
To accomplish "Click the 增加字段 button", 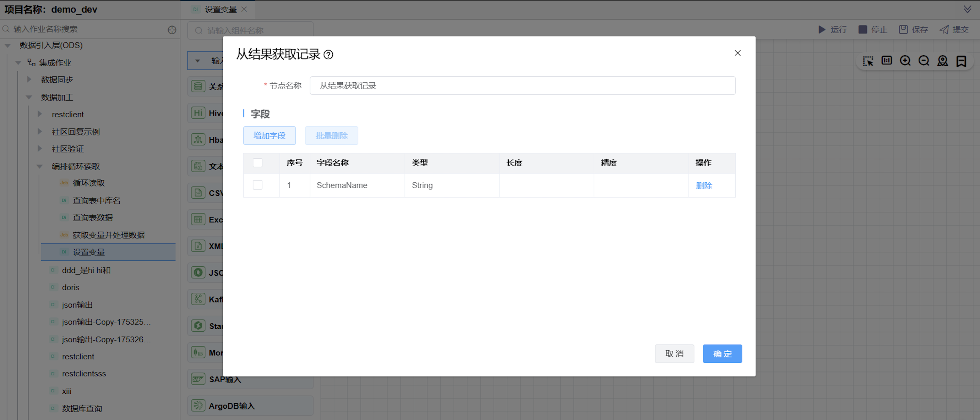I will (269, 136).
